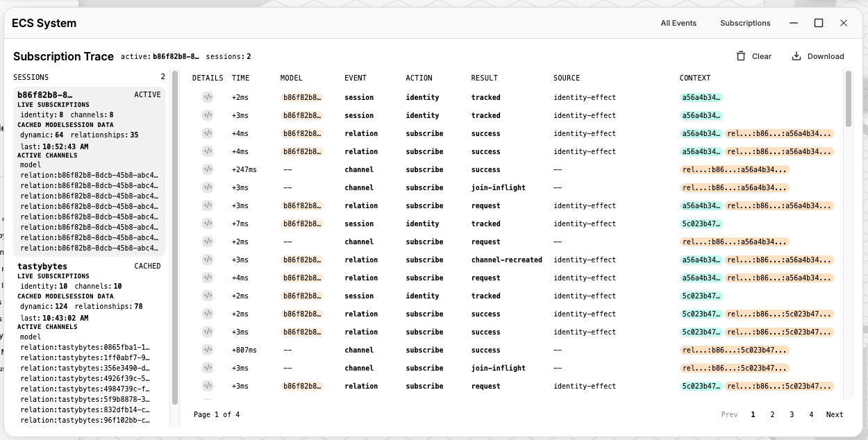
Task: Click the "last: 10:52:43 AM" timestamp
Action: coord(54,146)
